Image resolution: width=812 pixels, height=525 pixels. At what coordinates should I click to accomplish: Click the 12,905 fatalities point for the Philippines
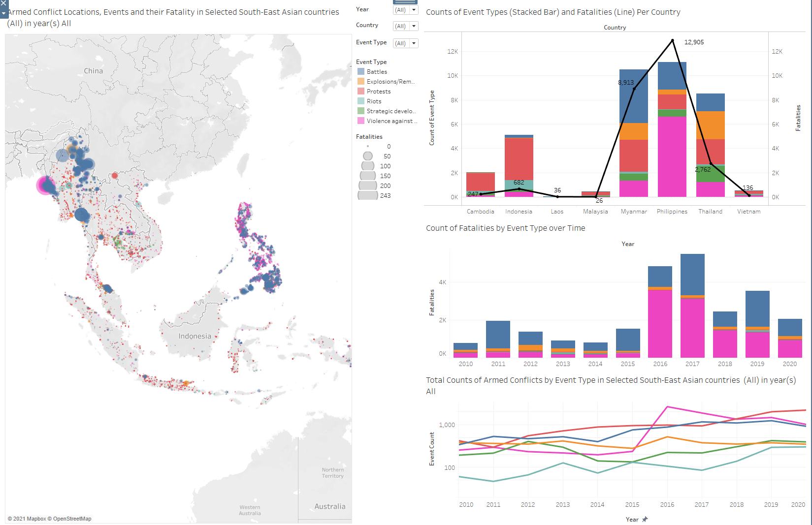672,40
